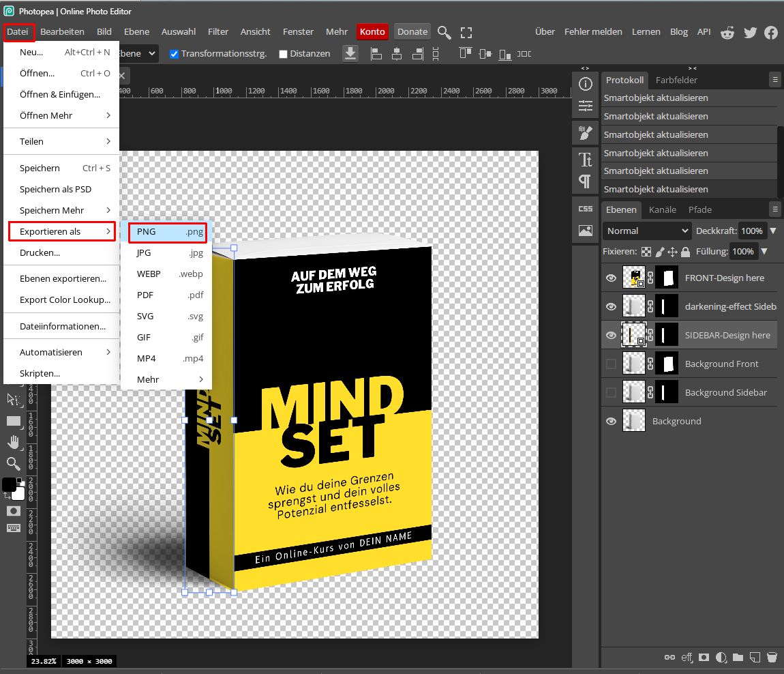
Task: Open the layer styles with the eff icon
Action: click(x=687, y=657)
